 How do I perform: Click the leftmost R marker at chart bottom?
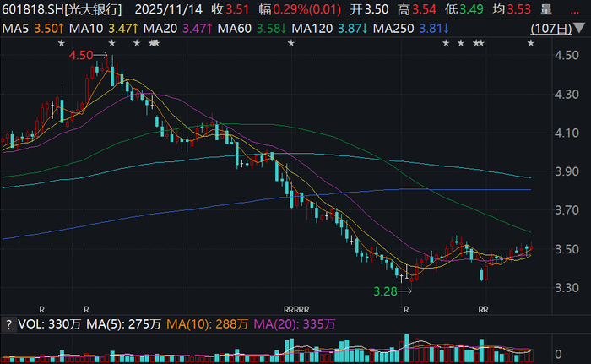pos(42,310)
